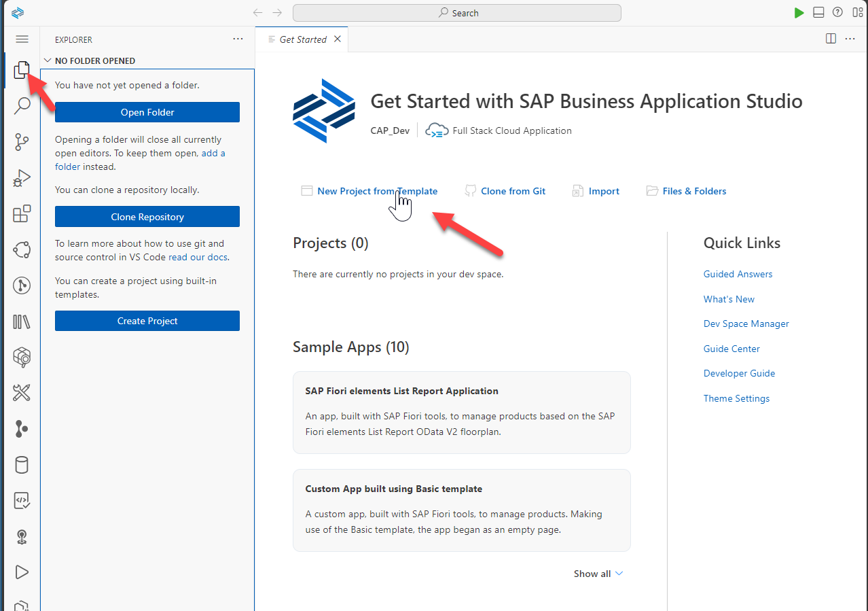This screenshot has height=611, width=868.
Task: Open Run and Debug view
Action: pyautogui.click(x=22, y=178)
